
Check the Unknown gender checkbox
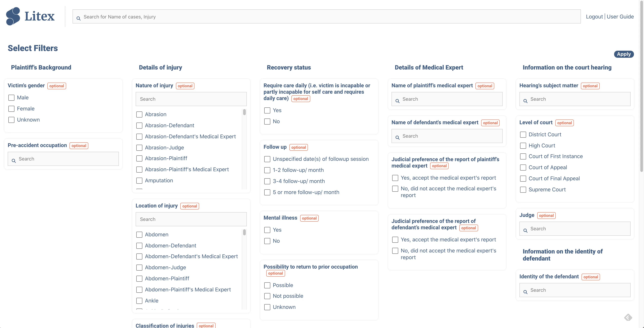(x=11, y=120)
